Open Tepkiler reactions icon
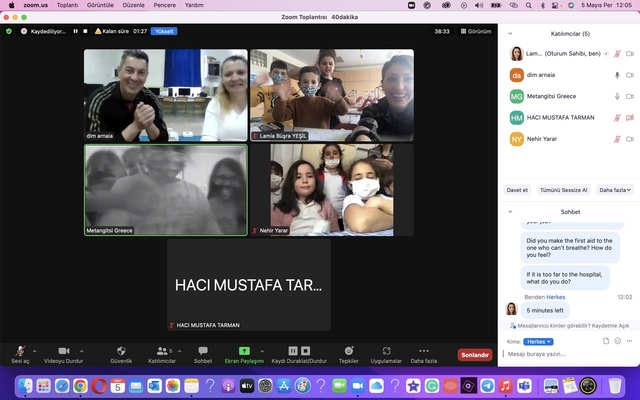This screenshot has width=640, height=400. (x=349, y=351)
